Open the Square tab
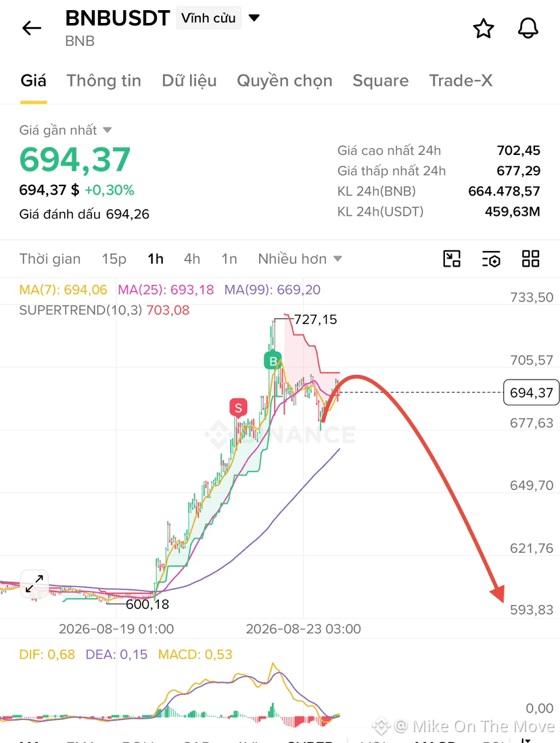 pyautogui.click(x=381, y=81)
